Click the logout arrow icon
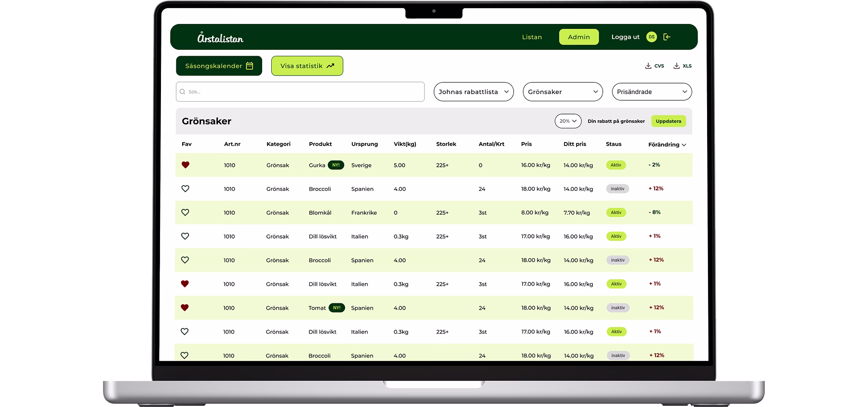This screenshot has height=407, width=868. pyautogui.click(x=666, y=37)
